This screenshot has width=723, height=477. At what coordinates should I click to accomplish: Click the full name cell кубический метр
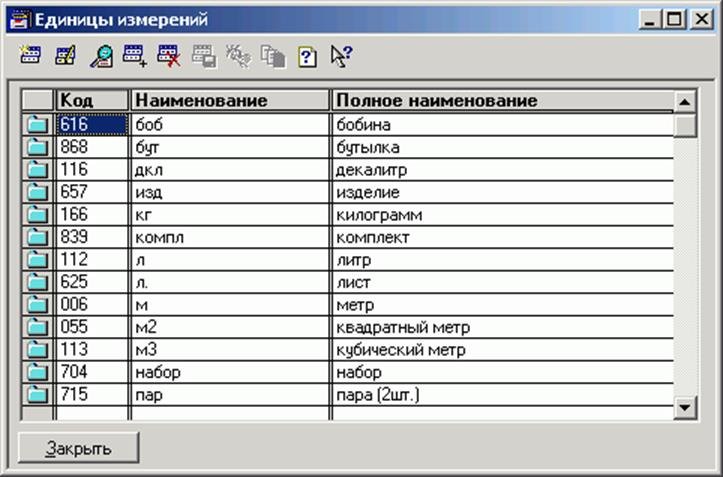[x=503, y=350]
